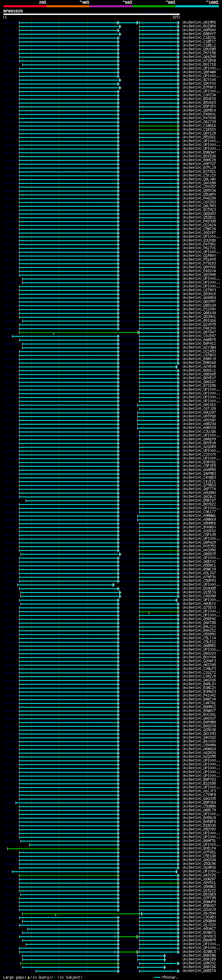Image resolution: width=222 pixels, height=980 pixels.
Task: Choose hit UniRef100_Q6PBC4
Action: [x=199, y=110]
